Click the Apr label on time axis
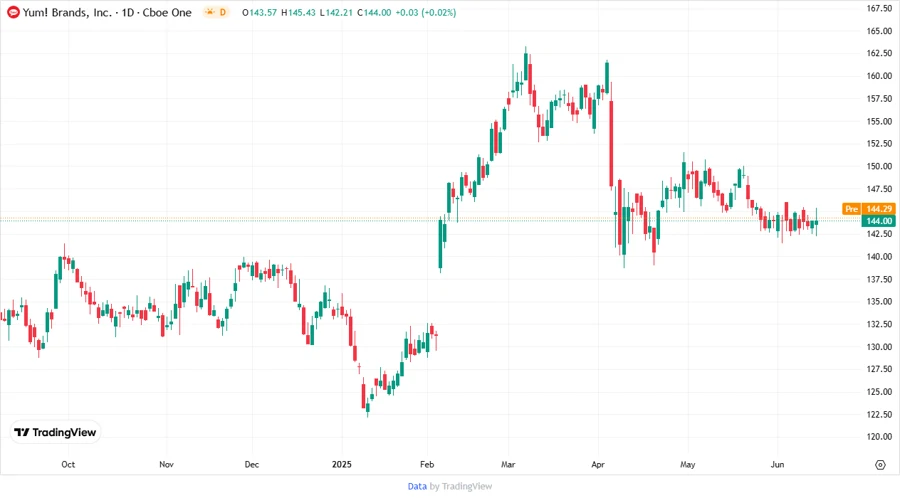 pyautogui.click(x=598, y=464)
